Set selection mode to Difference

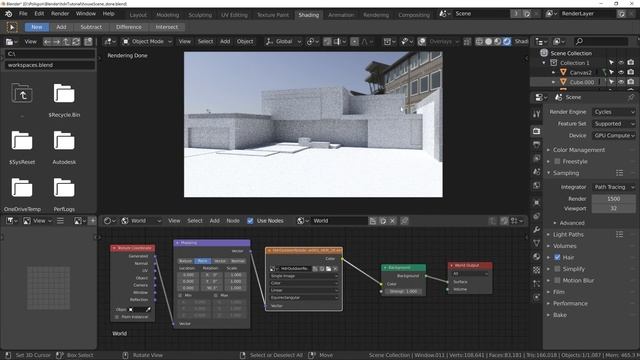click(129, 27)
